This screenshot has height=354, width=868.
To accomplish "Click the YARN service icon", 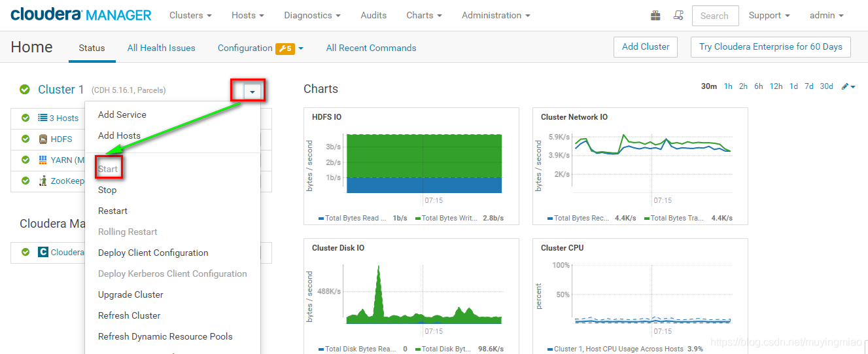I will 43,160.
